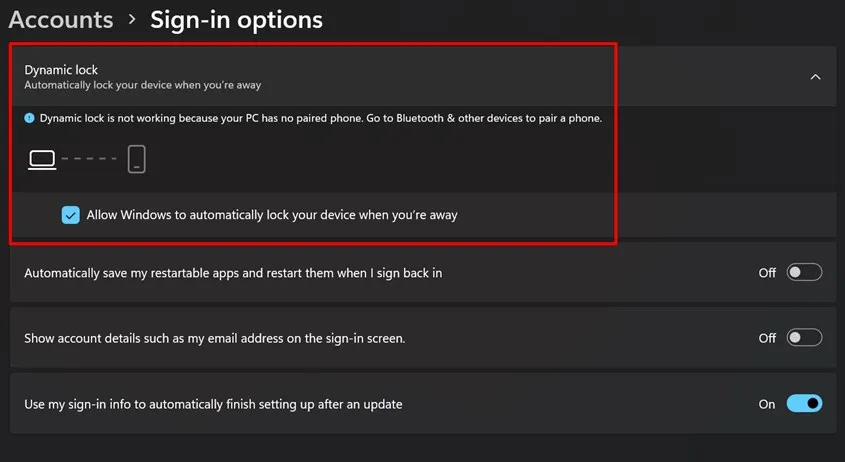Disable the sign-in info after update toggle
Viewport: 845px width, 462px height.
(x=804, y=404)
